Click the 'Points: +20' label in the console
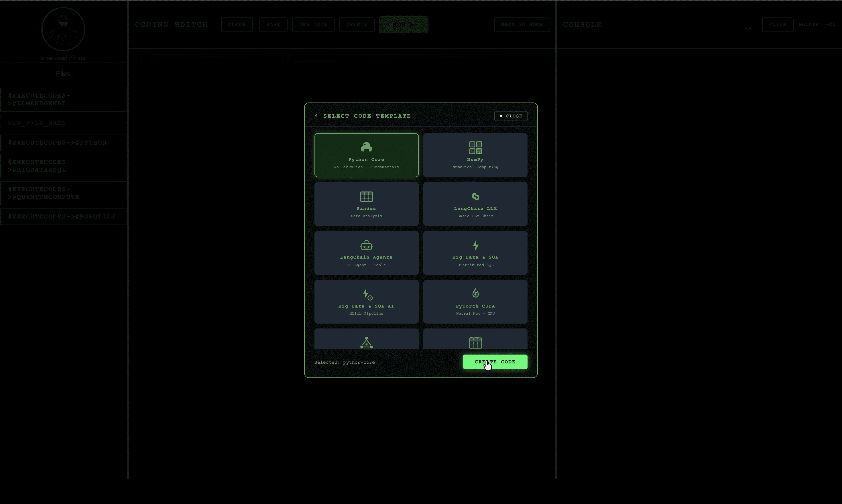842x504 pixels. [x=817, y=24]
